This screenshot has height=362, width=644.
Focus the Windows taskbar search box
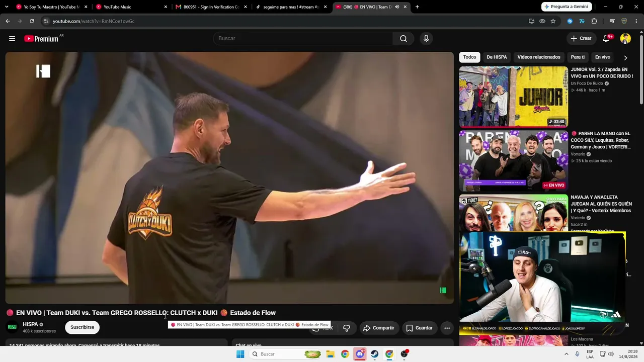pyautogui.click(x=286, y=354)
